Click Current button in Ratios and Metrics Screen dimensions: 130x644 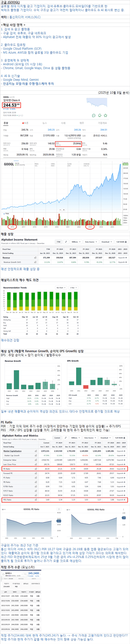click(x=57, y=438)
